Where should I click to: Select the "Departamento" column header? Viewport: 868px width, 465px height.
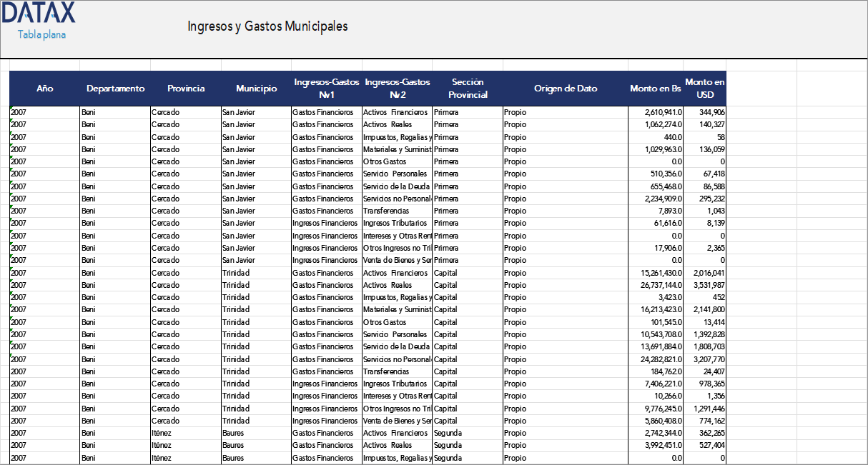pos(115,89)
